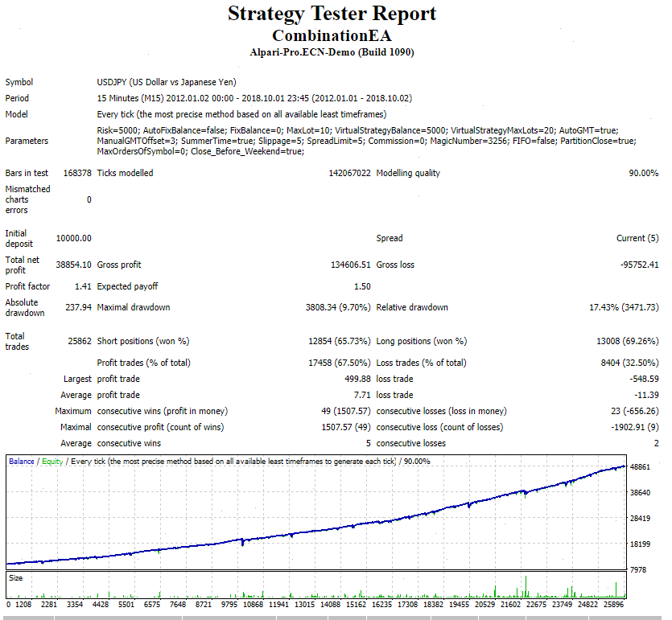Click consecutive loss value -1902.91 (9)

point(635,427)
